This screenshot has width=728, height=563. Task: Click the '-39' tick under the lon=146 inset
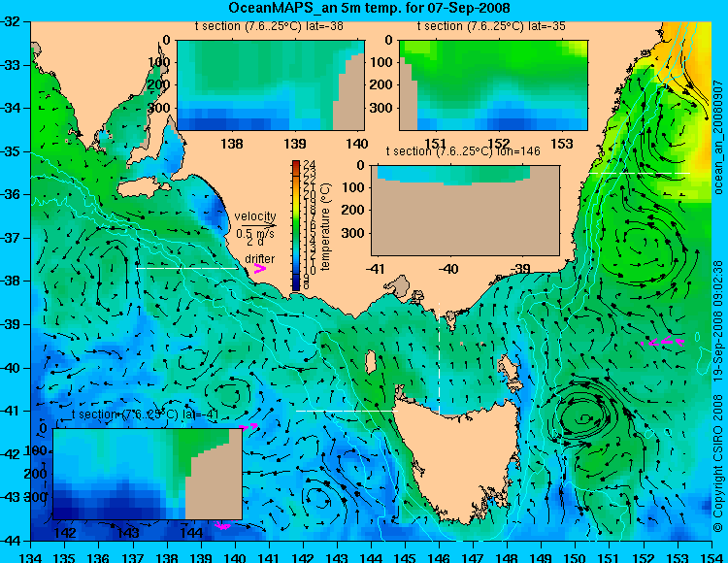[x=520, y=269]
